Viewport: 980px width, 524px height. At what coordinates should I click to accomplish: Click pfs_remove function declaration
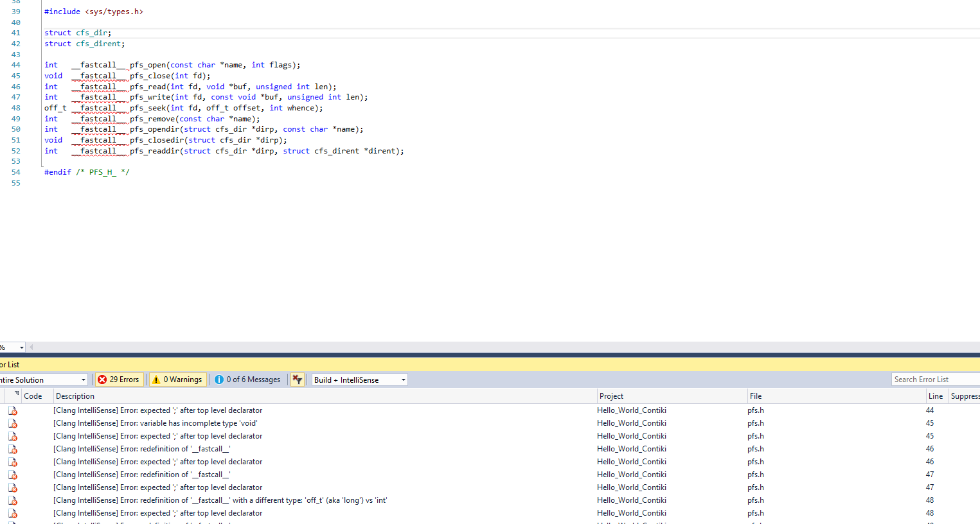[152, 119]
